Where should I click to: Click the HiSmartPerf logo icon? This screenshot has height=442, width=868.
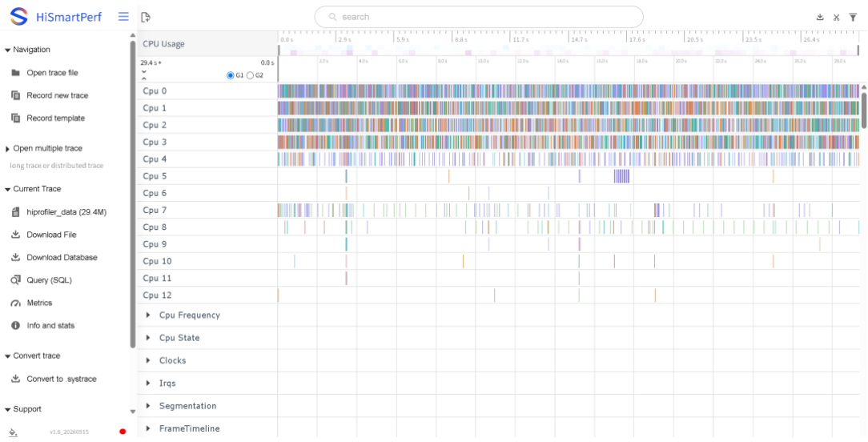19,17
